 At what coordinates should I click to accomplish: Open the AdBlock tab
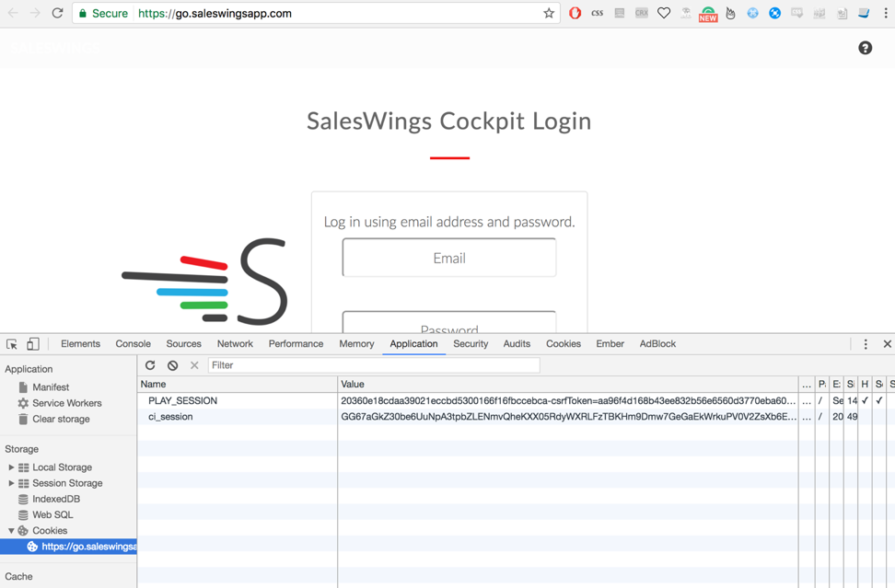(x=657, y=344)
